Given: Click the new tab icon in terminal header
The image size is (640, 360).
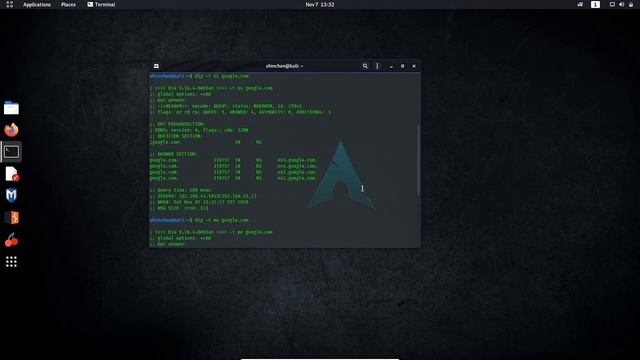Looking at the screenshot, I should pos(156,66).
